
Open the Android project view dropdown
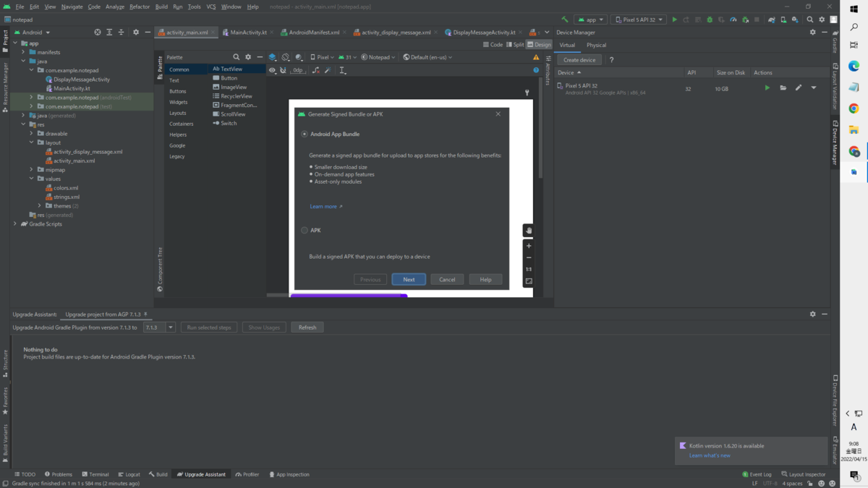click(33, 33)
